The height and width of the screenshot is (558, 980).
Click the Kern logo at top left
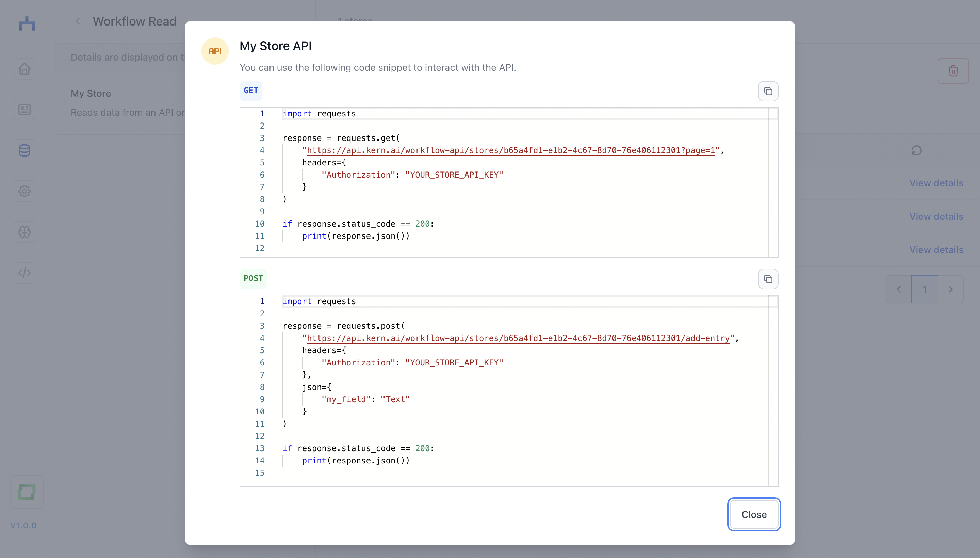point(27,23)
